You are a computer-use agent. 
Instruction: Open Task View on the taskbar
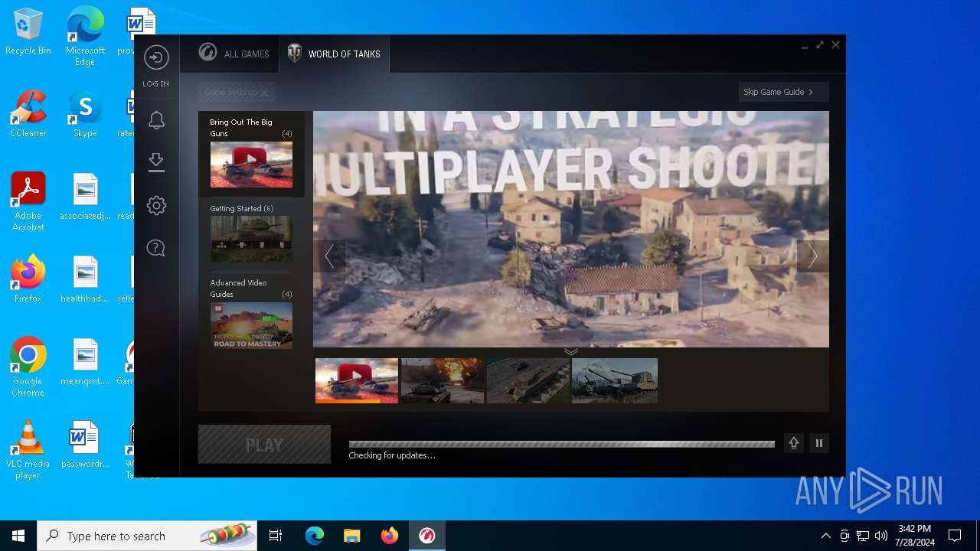point(276,536)
